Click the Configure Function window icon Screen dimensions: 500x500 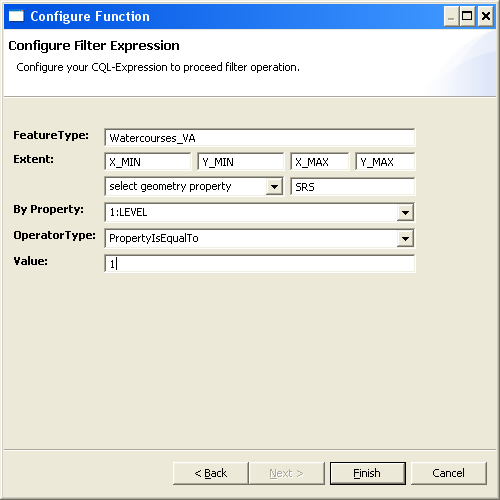(16, 16)
